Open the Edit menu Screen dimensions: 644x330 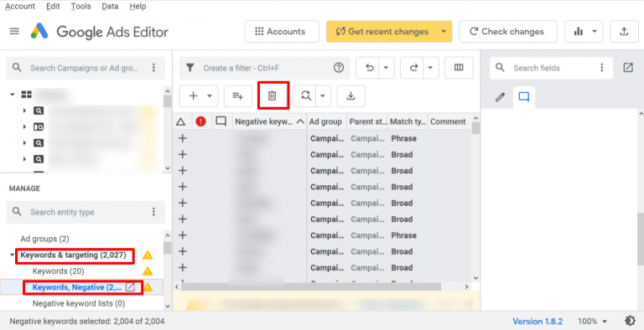(53, 6)
